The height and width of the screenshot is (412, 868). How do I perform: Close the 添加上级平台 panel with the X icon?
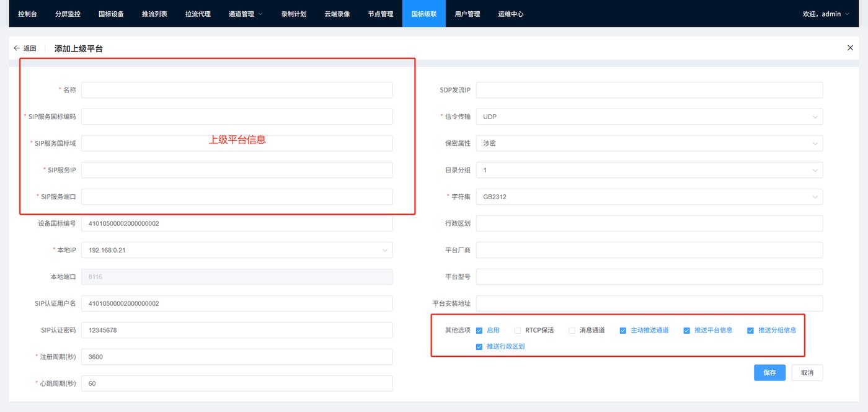point(850,48)
